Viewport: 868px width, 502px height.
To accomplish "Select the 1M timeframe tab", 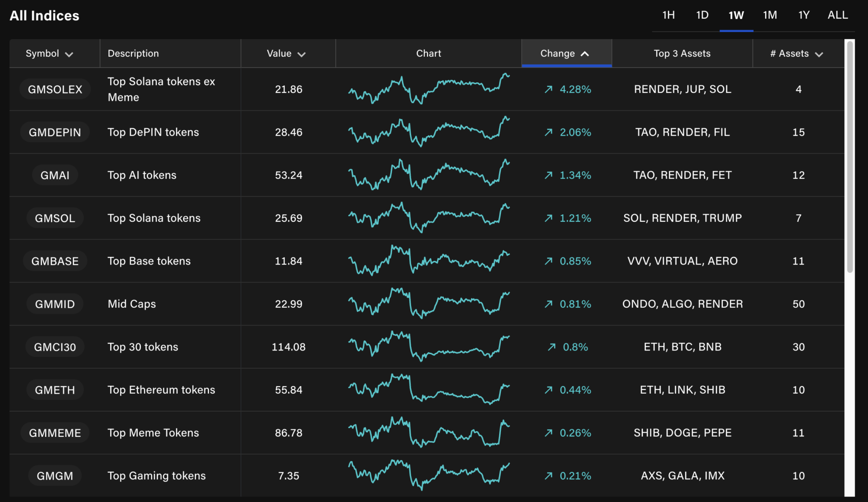I will (x=770, y=15).
